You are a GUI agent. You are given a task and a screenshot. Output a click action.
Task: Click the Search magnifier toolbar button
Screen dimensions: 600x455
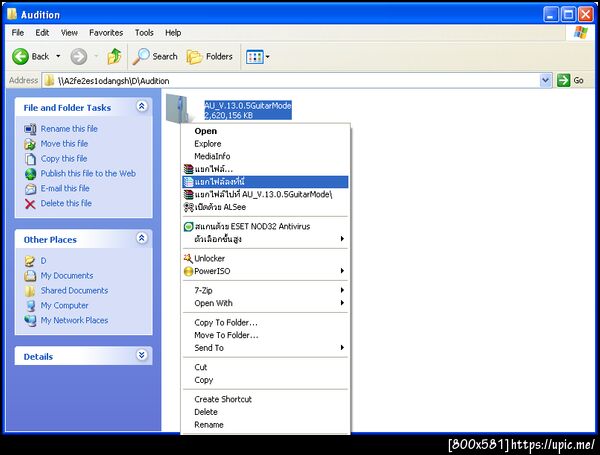pos(155,57)
